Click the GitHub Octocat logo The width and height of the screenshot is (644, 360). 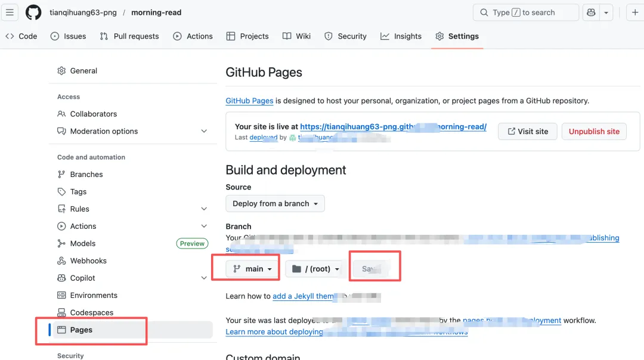click(x=33, y=13)
